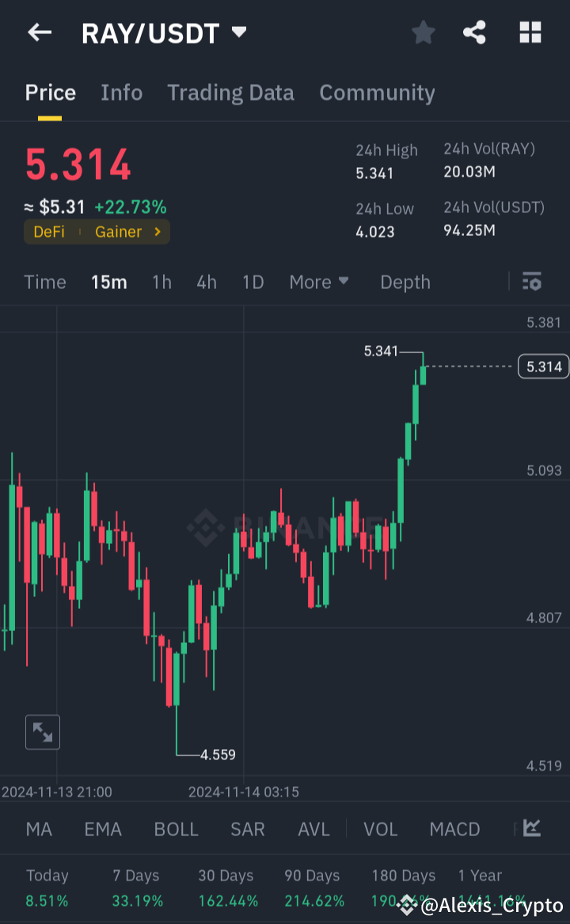570x924 pixels.
Task: Expand the More timeframe dropdown
Action: point(319,281)
